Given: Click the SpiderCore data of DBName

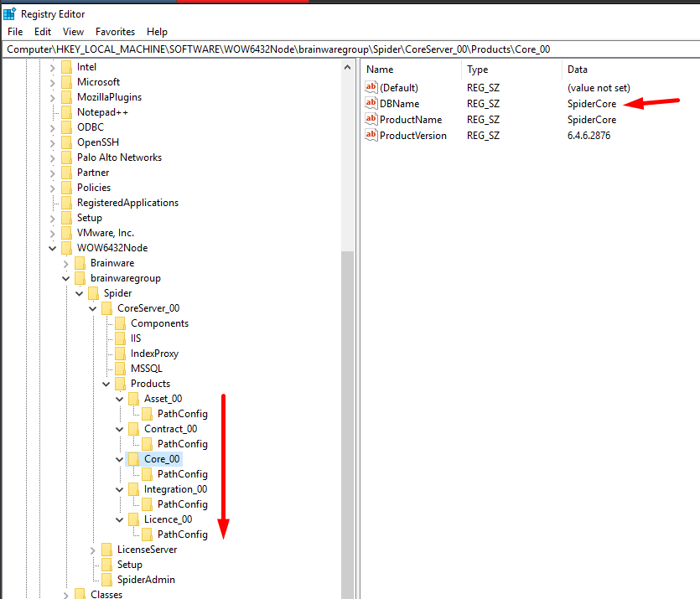Looking at the screenshot, I should pyautogui.click(x=592, y=104).
